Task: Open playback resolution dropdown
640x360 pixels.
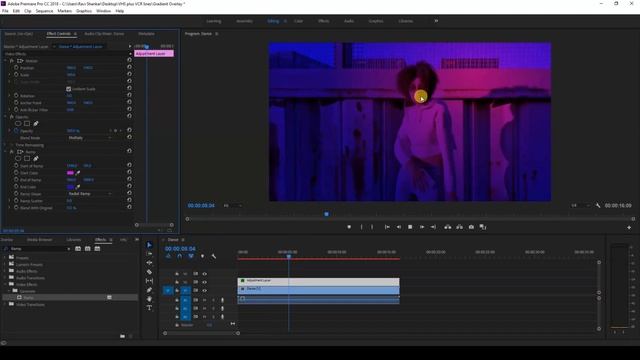Action: tap(580, 206)
